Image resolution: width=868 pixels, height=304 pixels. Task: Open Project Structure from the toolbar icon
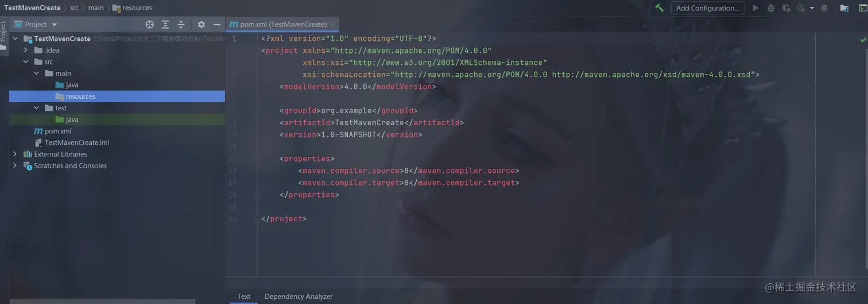(x=844, y=8)
